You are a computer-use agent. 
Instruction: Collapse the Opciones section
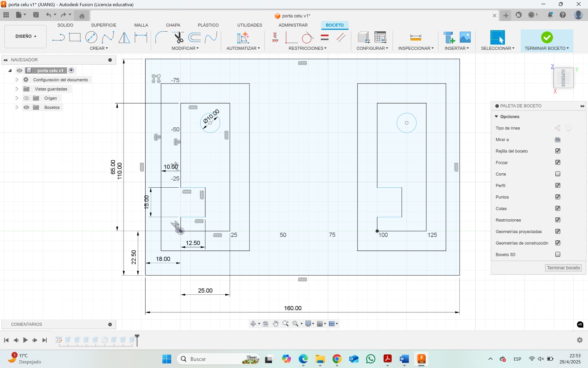pyautogui.click(x=496, y=117)
